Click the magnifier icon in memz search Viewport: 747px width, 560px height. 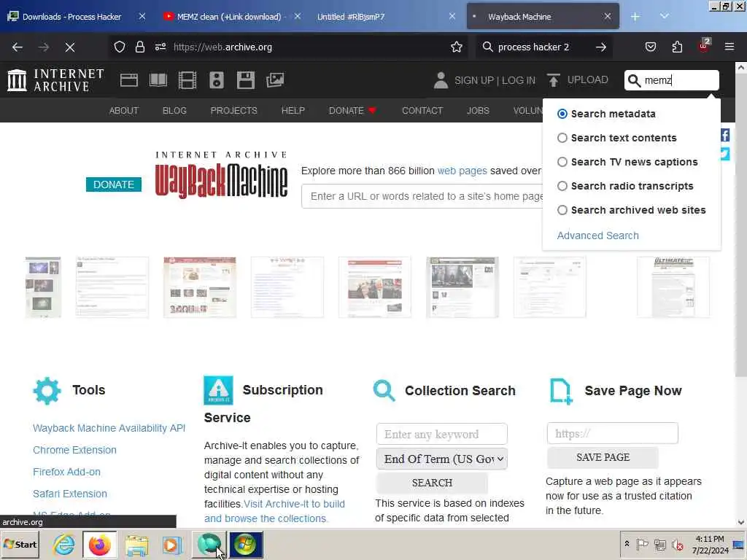tap(634, 80)
